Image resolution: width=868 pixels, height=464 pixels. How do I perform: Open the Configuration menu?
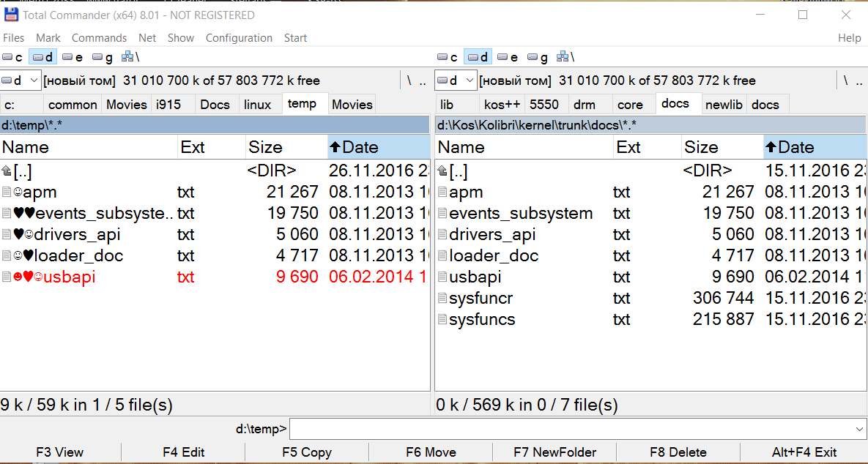pos(239,38)
